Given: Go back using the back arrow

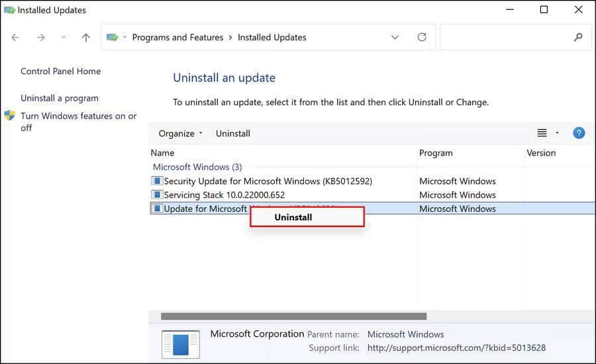Looking at the screenshot, I should coord(15,37).
